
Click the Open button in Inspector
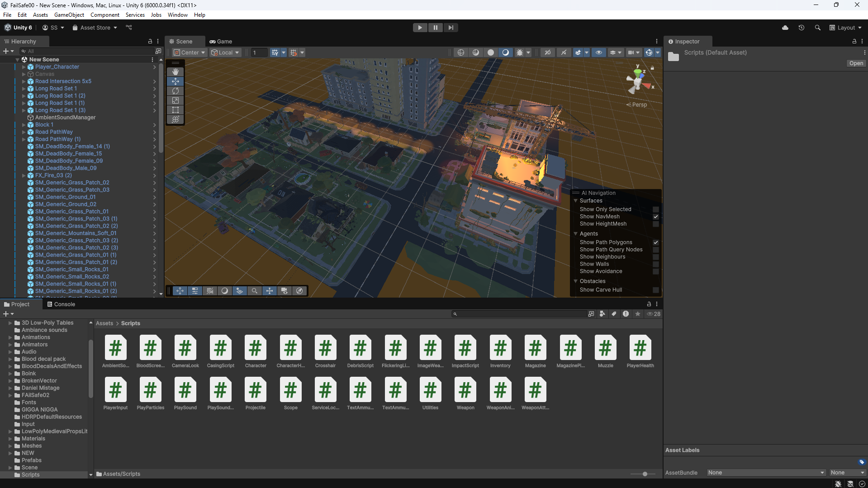click(856, 63)
